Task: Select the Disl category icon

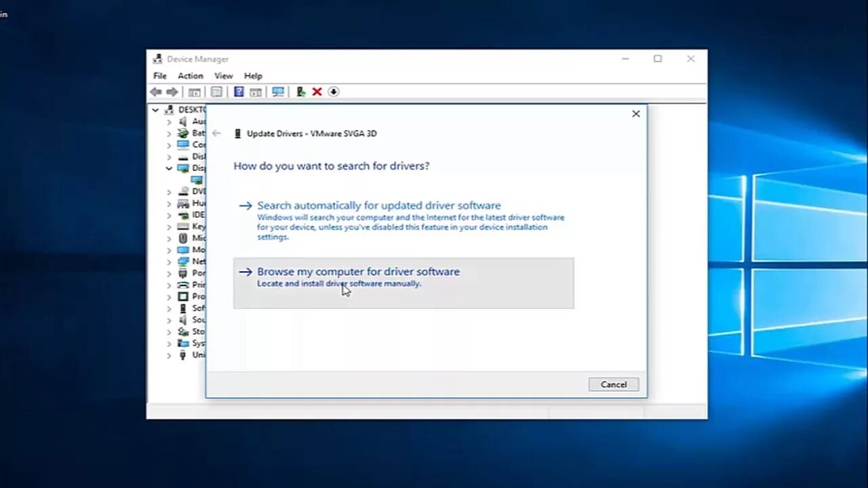Action: [183, 157]
